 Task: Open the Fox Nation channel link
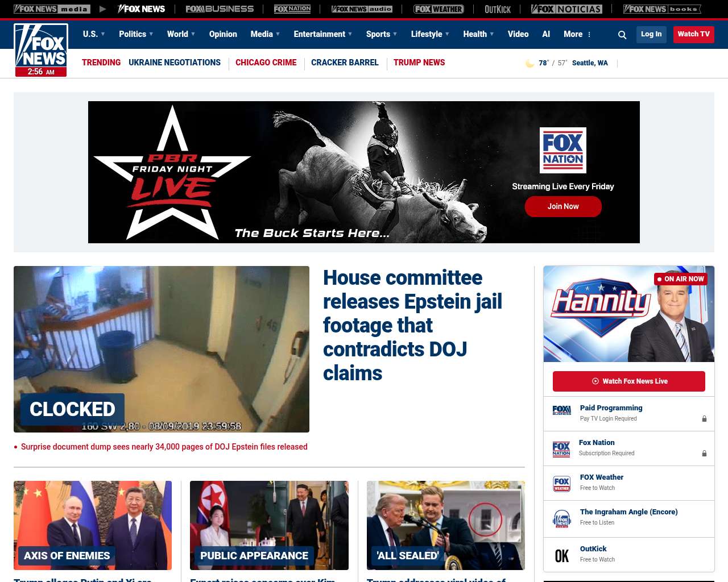(x=597, y=443)
